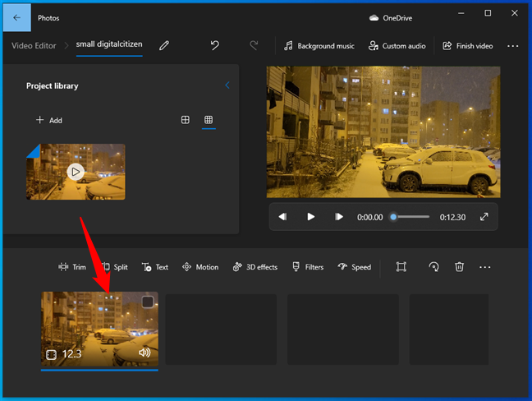Click the redo arrow icon
The image size is (532, 401).
[x=254, y=45]
